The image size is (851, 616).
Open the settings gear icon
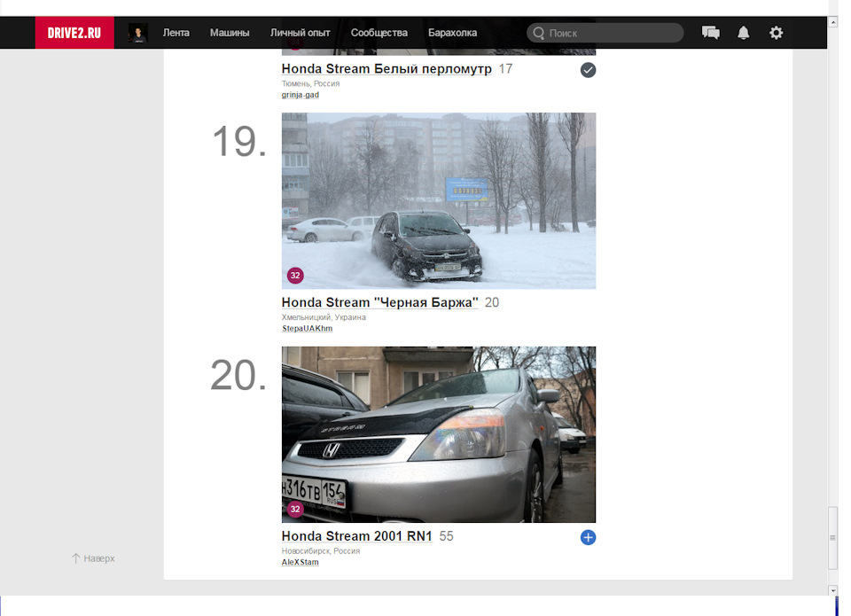point(777,33)
